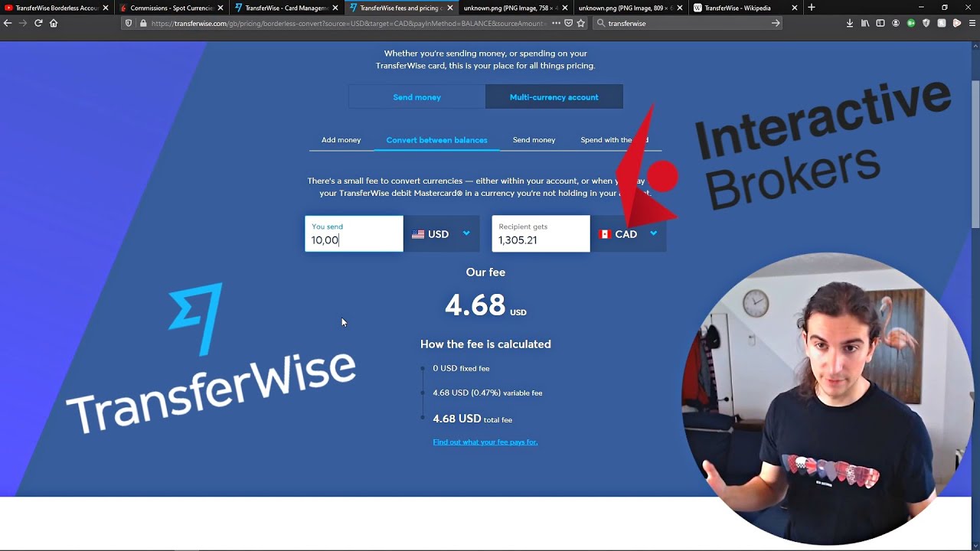Click the 0 USD fixed fee line
Viewport: 980px width, 551px height.
tap(461, 368)
